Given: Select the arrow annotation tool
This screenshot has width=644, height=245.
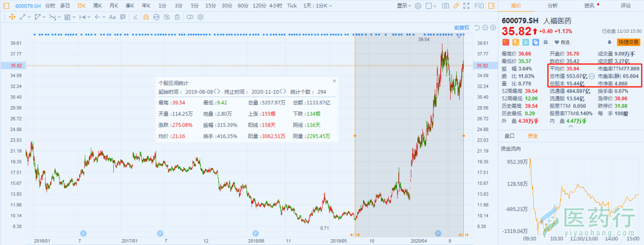Looking at the screenshot, I should (x=97, y=17).
